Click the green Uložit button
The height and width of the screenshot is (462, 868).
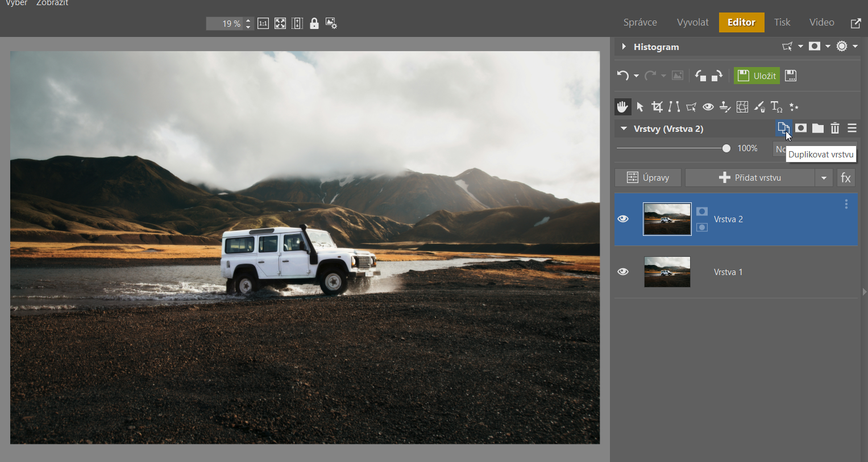(x=757, y=76)
